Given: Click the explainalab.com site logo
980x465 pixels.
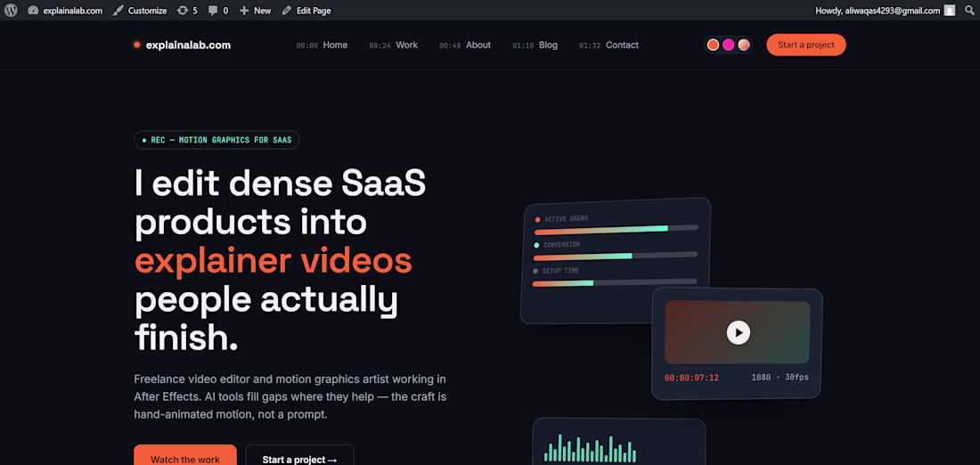Looking at the screenshot, I should pos(182,45).
